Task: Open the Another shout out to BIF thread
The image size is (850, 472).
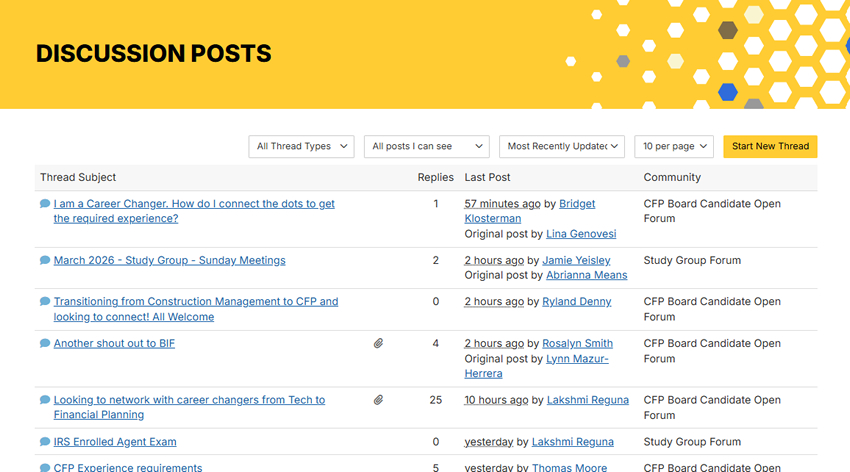Action: [114, 344]
